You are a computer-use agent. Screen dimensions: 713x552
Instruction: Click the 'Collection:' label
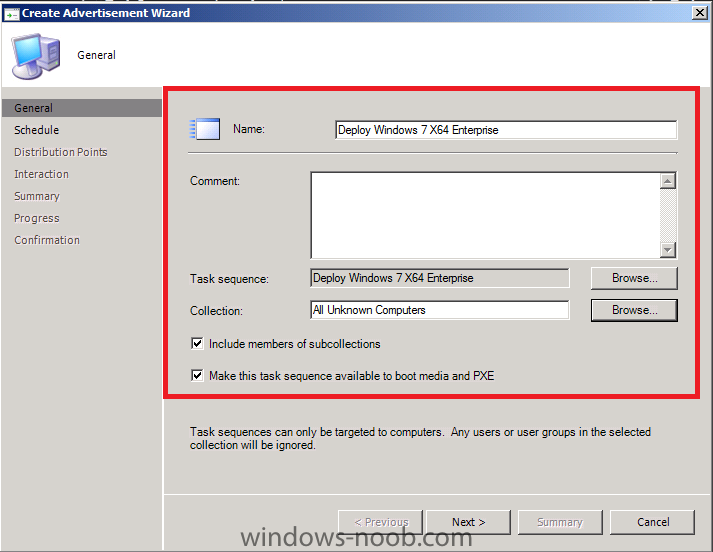click(216, 311)
